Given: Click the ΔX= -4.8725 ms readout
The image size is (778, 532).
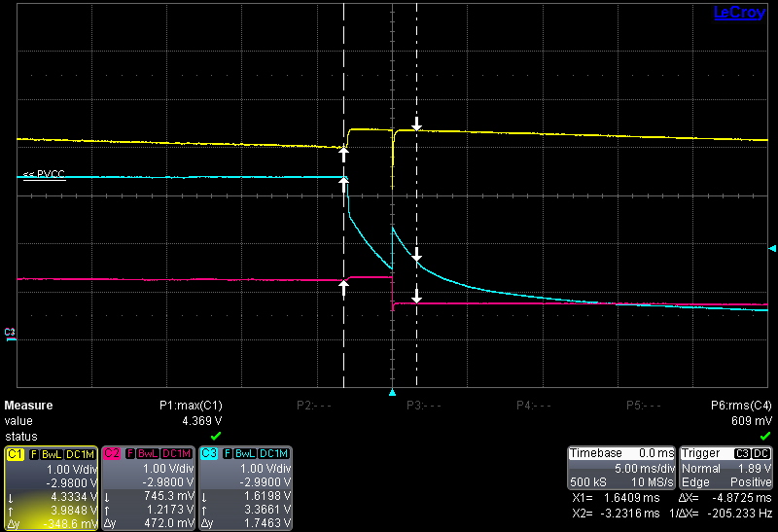Looking at the screenshot, I should pos(725,498).
